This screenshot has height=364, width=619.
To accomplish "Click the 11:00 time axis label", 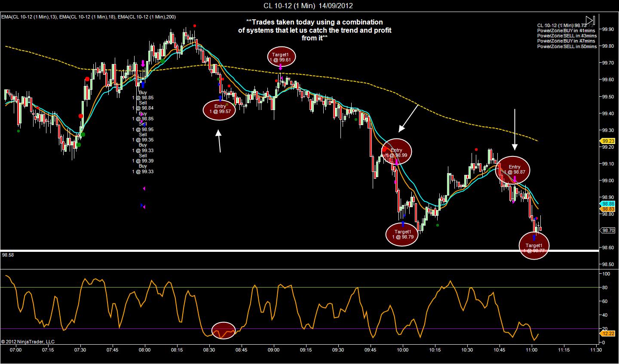I will pyautogui.click(x=532, y=350).
